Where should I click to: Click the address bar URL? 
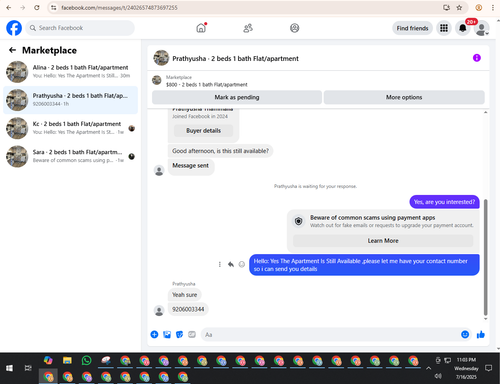pos(119,7)
